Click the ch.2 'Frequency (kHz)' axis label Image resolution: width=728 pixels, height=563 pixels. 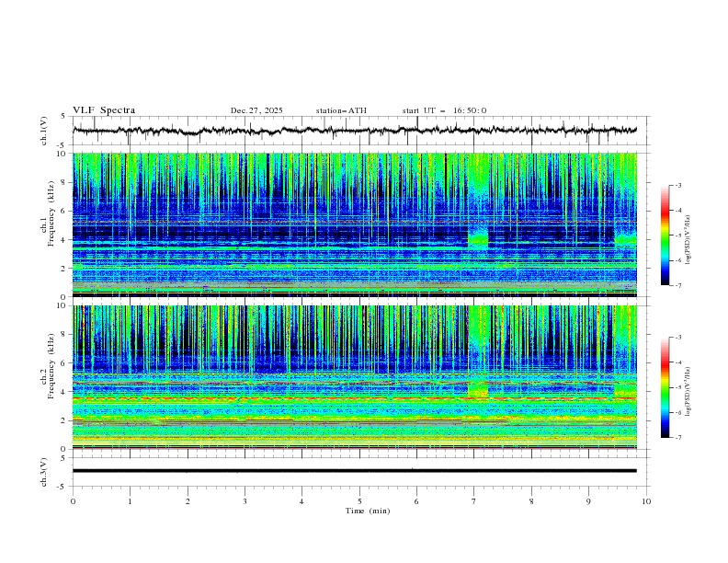click(x=51, y=366)
